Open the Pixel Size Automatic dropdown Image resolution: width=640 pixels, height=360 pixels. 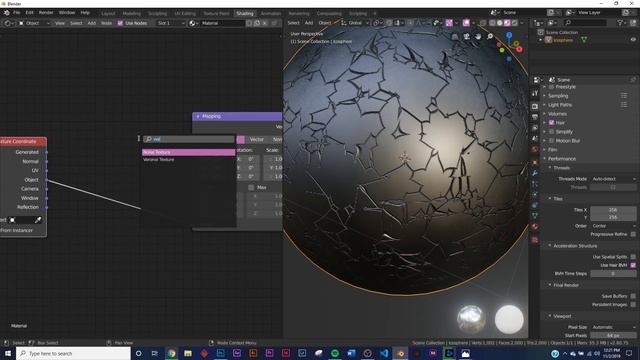(613, 327)
